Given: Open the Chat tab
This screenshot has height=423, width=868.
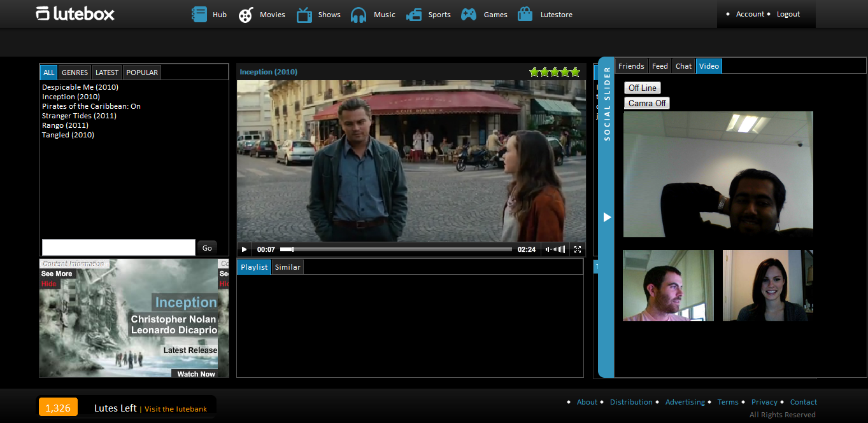Looking at the screenshot, I should click(684, 66).
